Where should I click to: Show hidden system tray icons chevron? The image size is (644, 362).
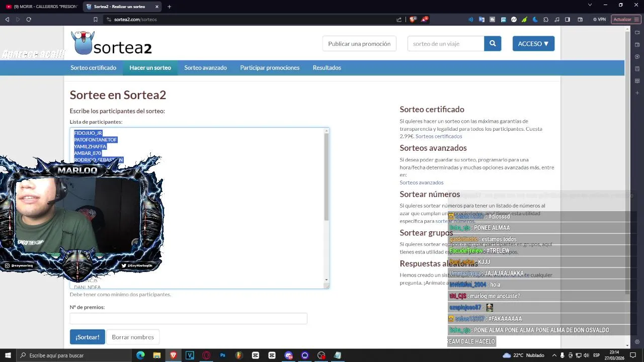click(554, 355)
